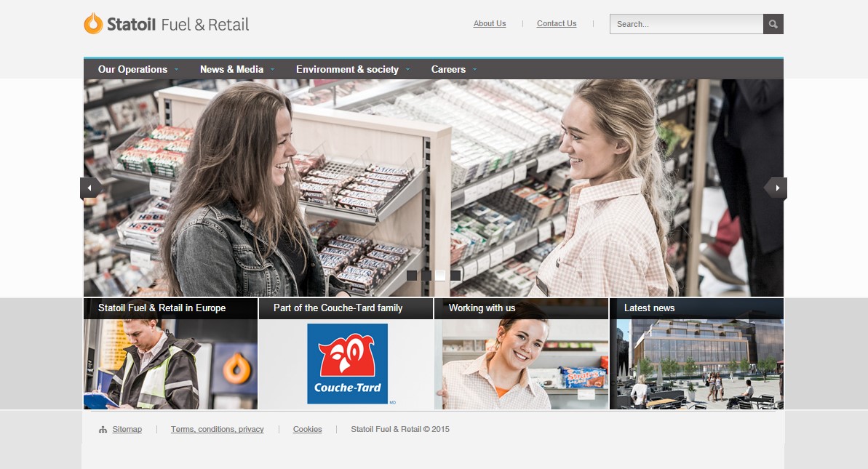
Task: Click the Working with us teaser image
Action: coord(522,360)
